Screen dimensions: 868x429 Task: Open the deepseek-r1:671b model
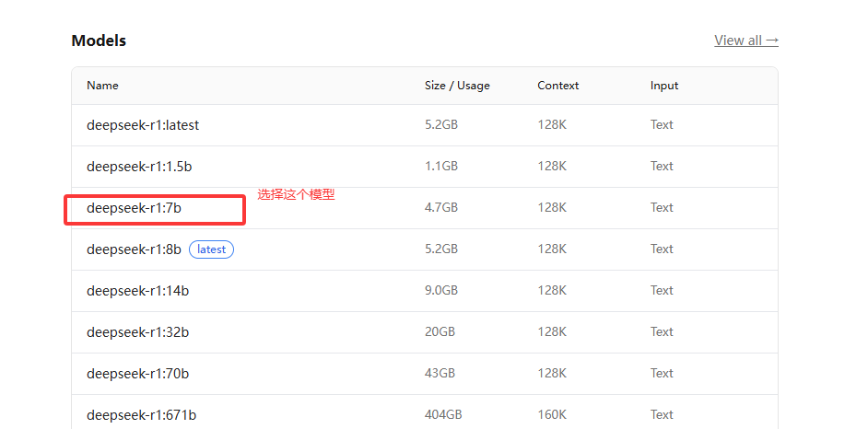[141, 415]
